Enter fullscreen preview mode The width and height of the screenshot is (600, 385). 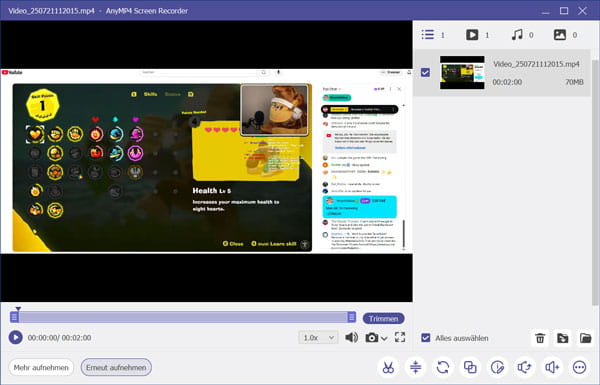pos(400,337)
